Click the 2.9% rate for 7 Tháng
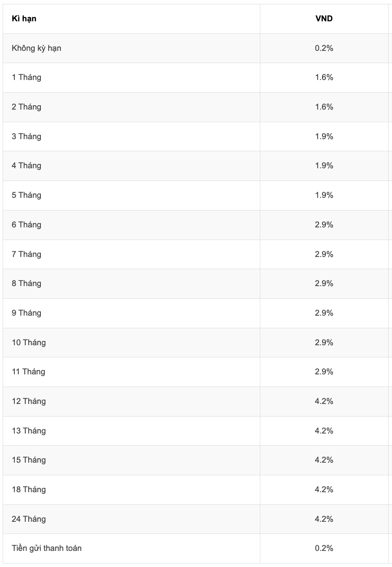 [324, 254]
